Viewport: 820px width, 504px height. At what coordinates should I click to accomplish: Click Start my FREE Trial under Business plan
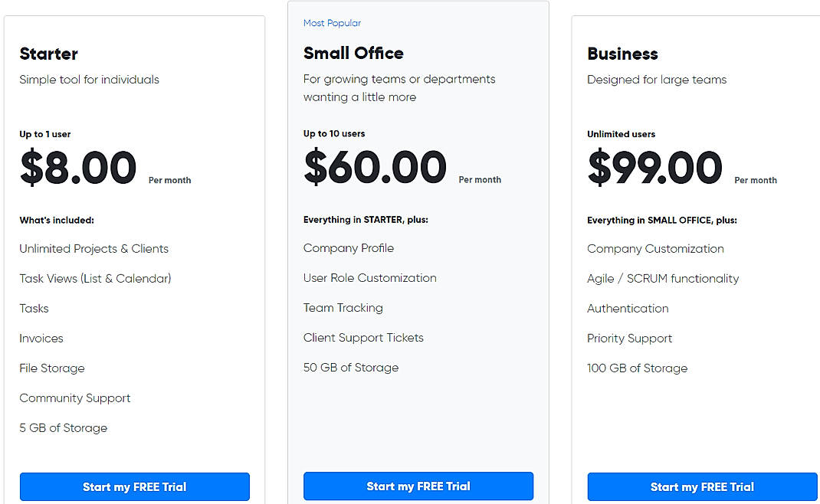[x=702, y=486]
